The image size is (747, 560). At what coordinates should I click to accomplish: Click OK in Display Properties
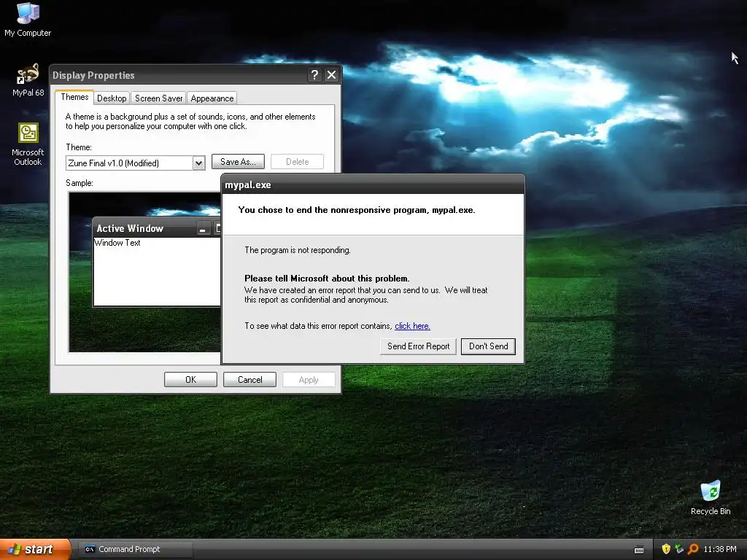coord(190,379)
